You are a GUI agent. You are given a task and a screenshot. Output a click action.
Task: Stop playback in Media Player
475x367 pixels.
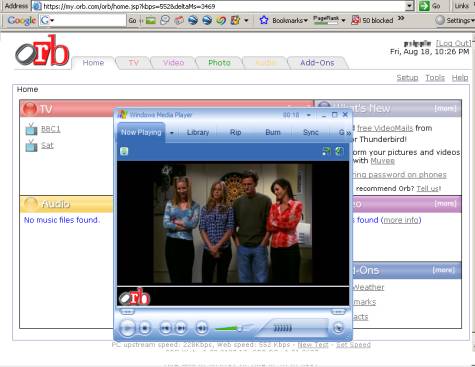coord(145,328)
